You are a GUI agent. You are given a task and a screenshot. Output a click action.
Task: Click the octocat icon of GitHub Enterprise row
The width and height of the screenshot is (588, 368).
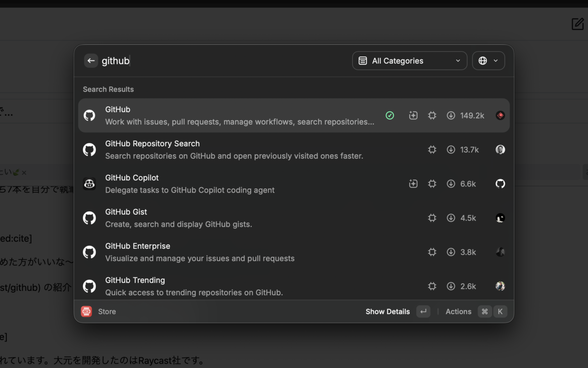pos(89,252)
